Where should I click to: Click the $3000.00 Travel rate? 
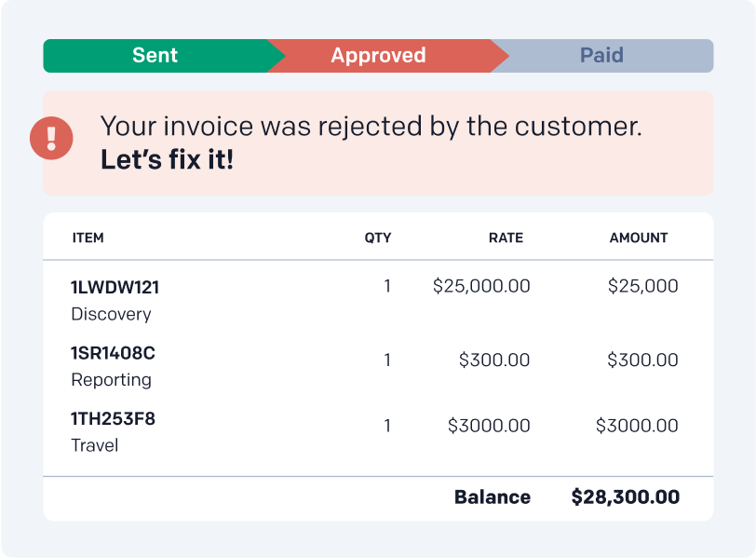(x=489, y=426)
